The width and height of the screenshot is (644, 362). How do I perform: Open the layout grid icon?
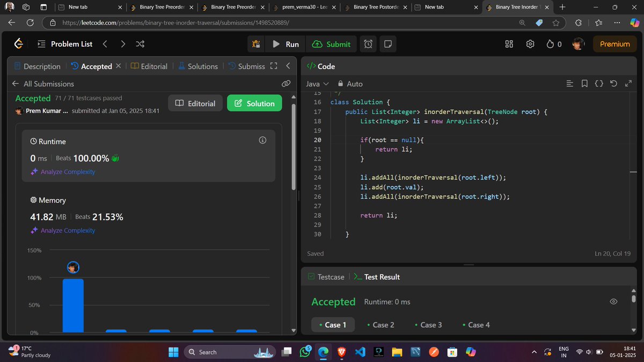pos(509,44)
